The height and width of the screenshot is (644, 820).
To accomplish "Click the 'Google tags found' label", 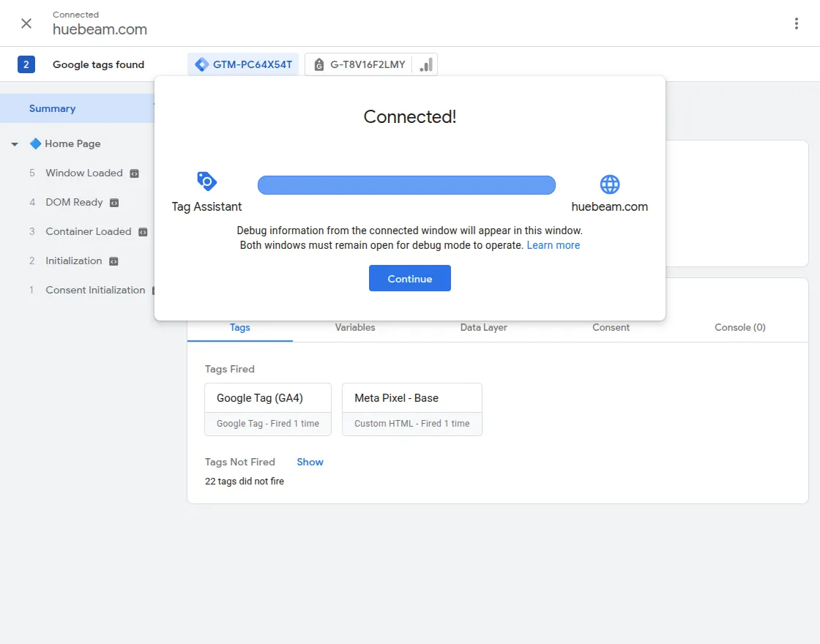I will coord(98,65).
